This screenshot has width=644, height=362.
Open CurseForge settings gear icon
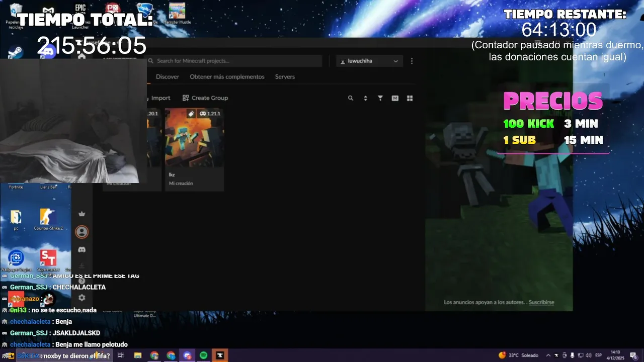click(82, 298)
